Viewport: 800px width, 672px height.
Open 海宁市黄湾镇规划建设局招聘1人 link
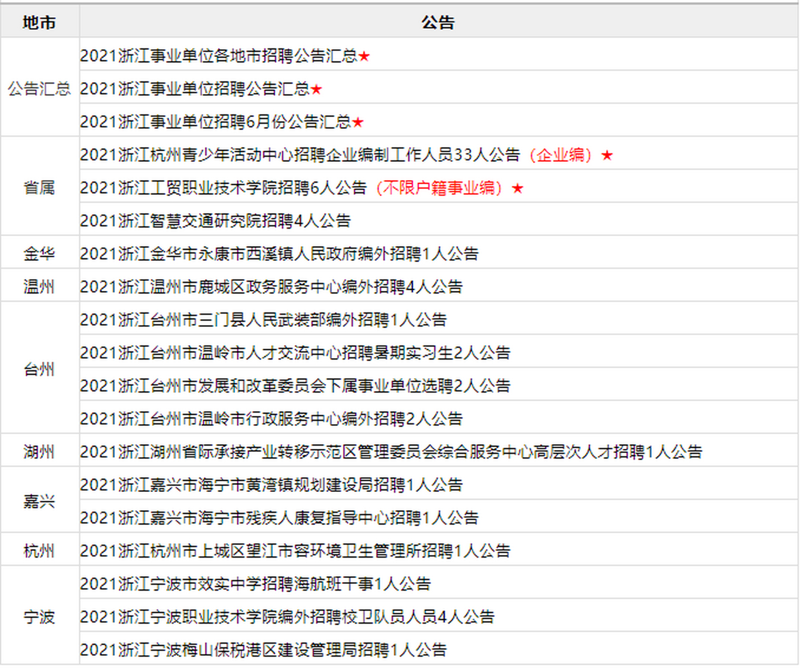coord(272,486)
